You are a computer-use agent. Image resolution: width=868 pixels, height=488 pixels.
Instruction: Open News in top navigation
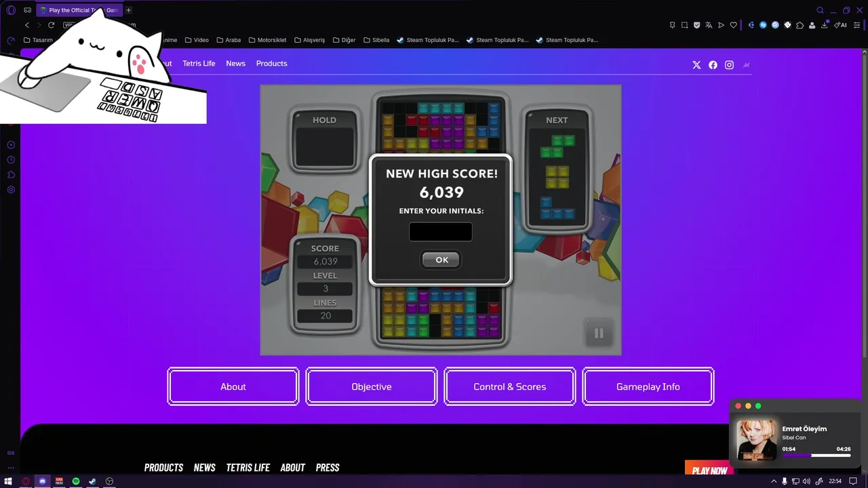235,63
